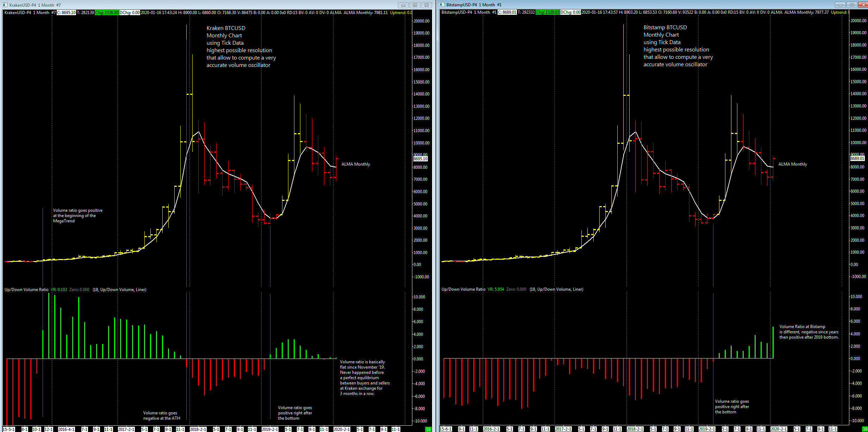Select Kraken's Up/Down Volume Ratio study label
The image size is (868, 432).
coord(26,290)
